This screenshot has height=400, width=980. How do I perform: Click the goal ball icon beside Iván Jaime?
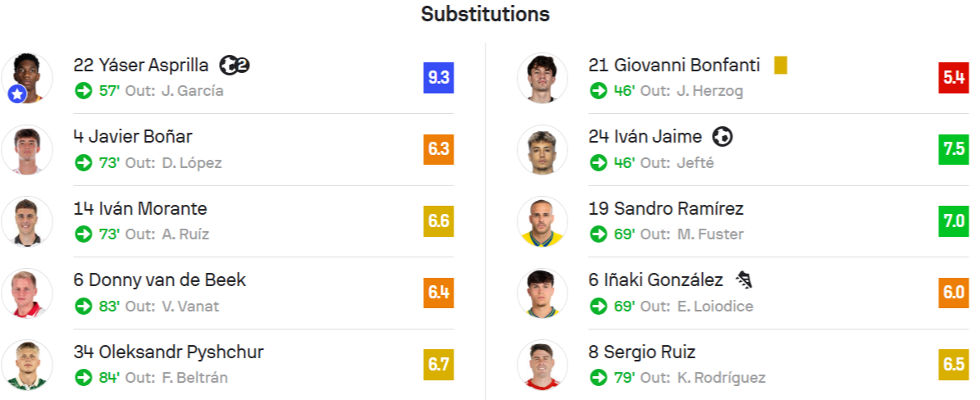[722, 137]
